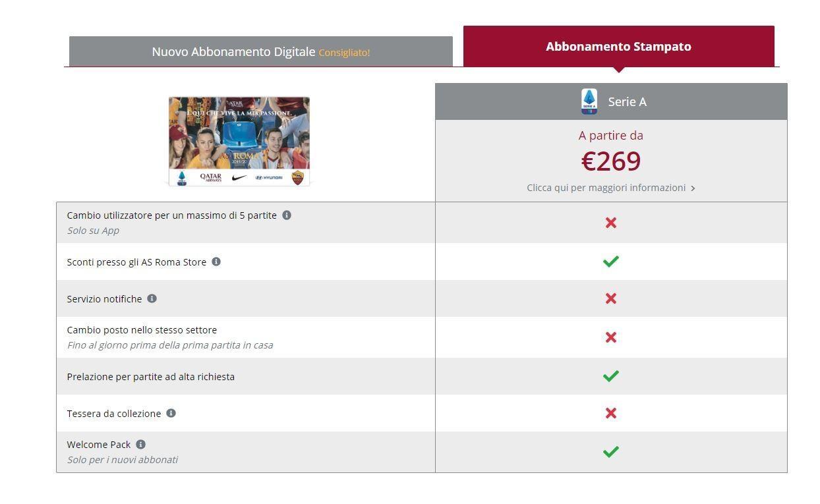Click the Consigliato! label
820x504 pixels.
[344, 53]
